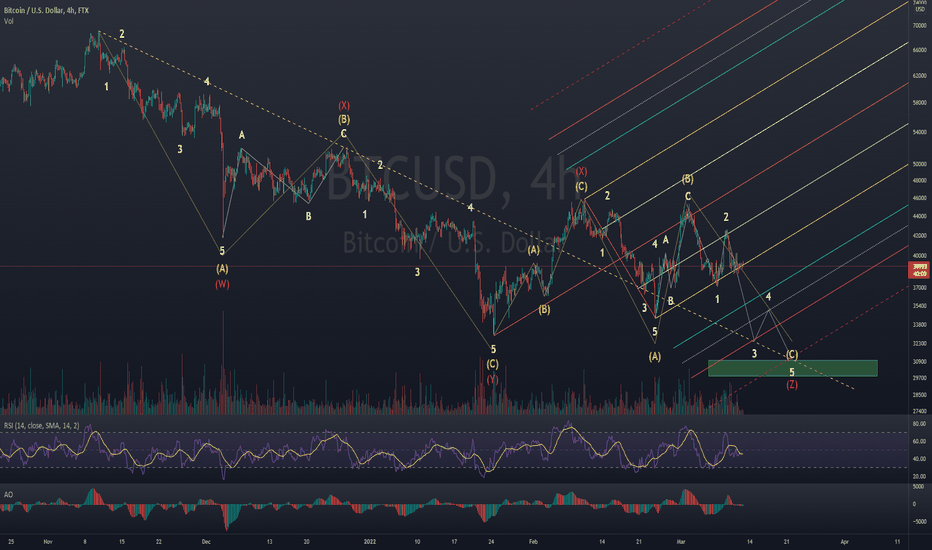
Task: Select the AO indicator label
Action: (x=8, y=495)
